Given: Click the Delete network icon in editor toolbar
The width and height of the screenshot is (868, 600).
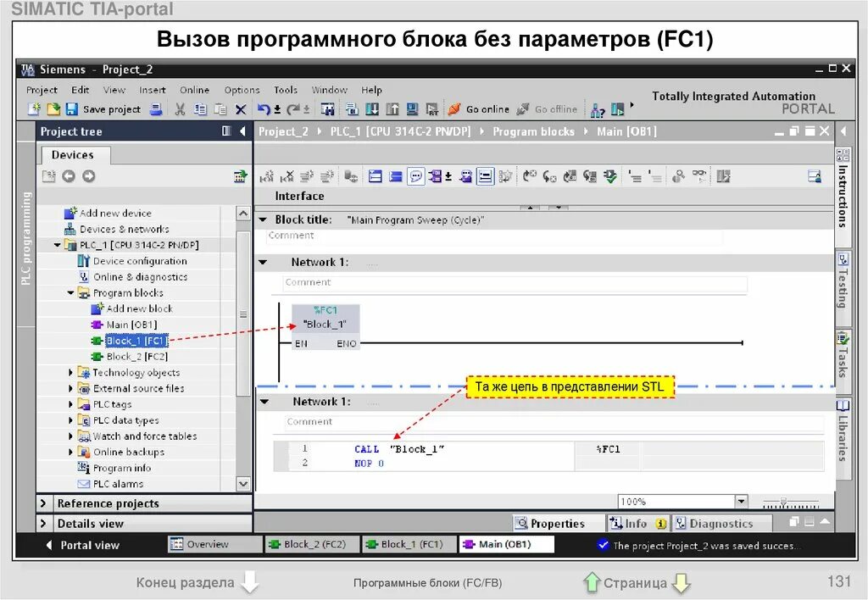Looking at the screenshot, I should (287, 176).
